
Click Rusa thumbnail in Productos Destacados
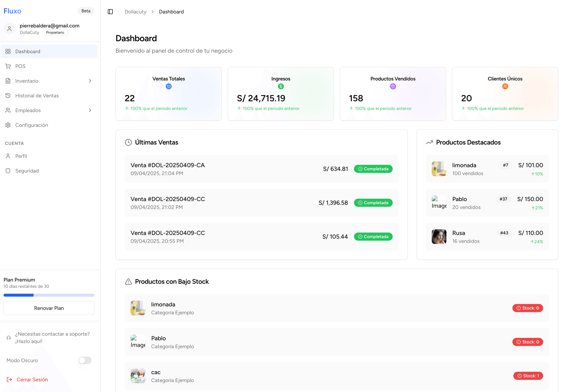pyautogui.click(x=439, y=237)
